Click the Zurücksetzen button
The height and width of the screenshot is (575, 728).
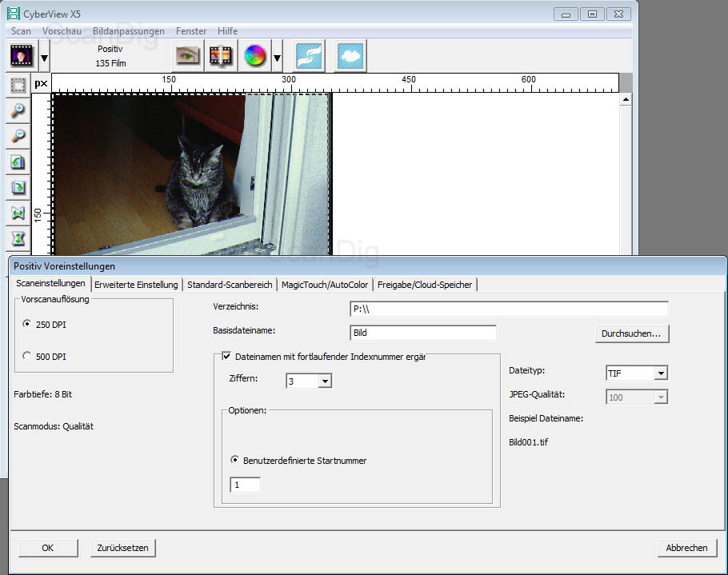(x=122, y=548)
